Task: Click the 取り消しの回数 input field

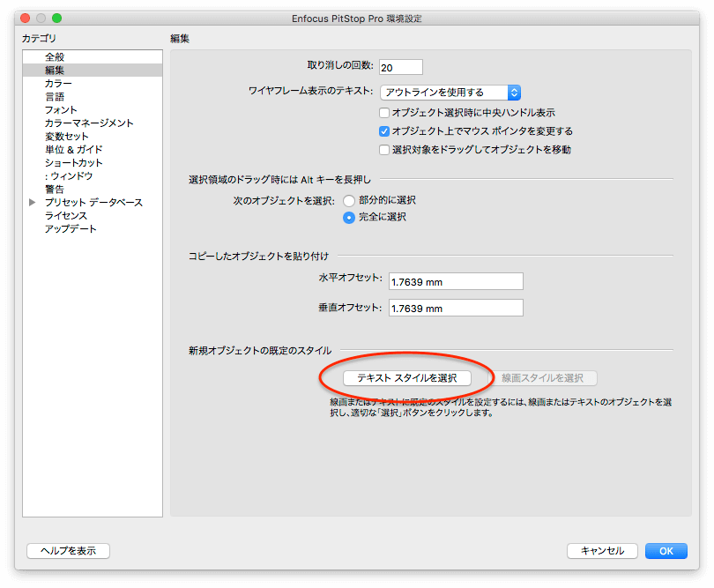Action: point(401,67)
